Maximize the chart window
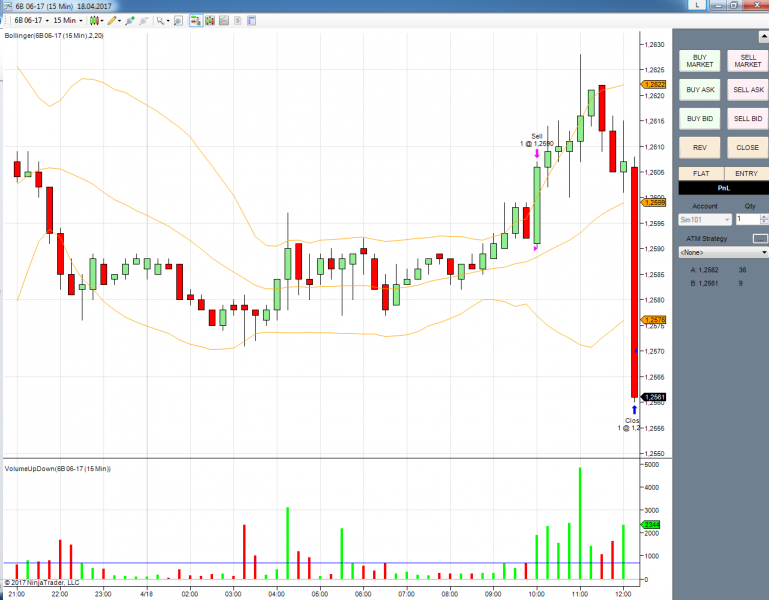 [734, 5]
